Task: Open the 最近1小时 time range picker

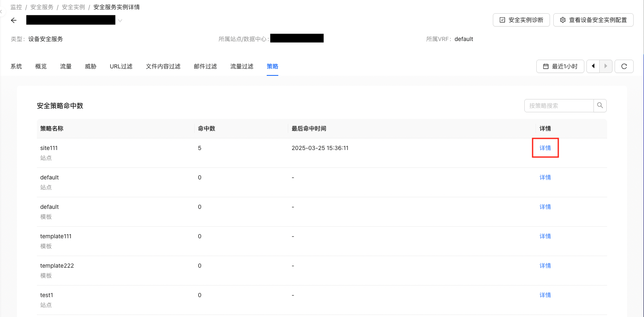Action: [x=560, y=66]
